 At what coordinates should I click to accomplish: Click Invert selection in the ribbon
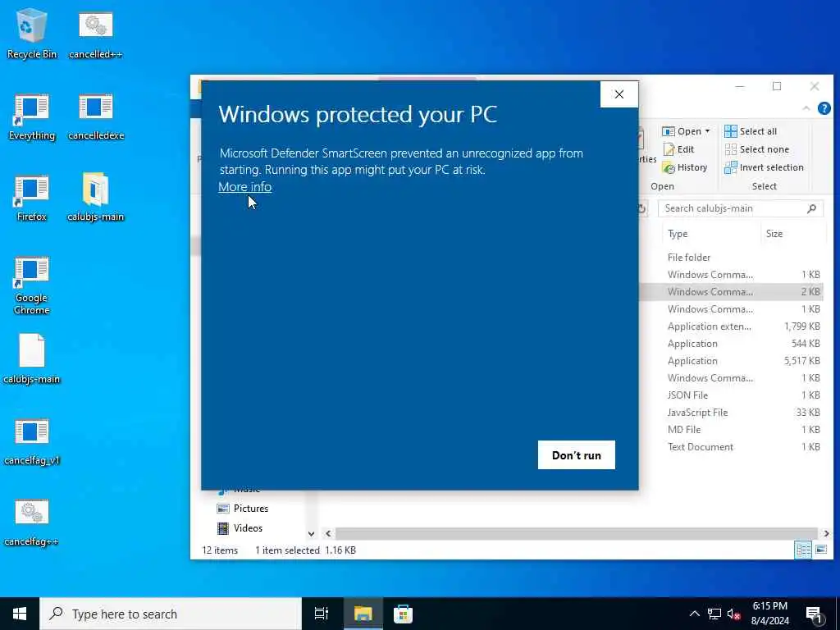click(x=764, y=167)
